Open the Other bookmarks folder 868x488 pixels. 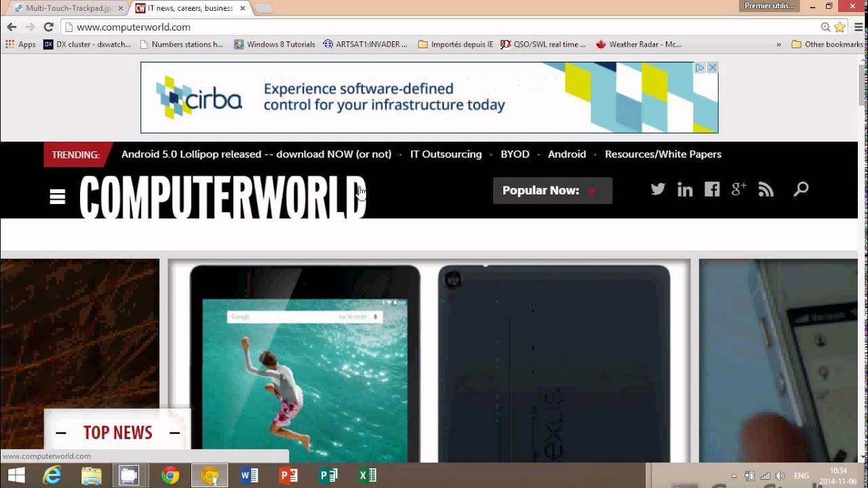click(x=827, y=44)
